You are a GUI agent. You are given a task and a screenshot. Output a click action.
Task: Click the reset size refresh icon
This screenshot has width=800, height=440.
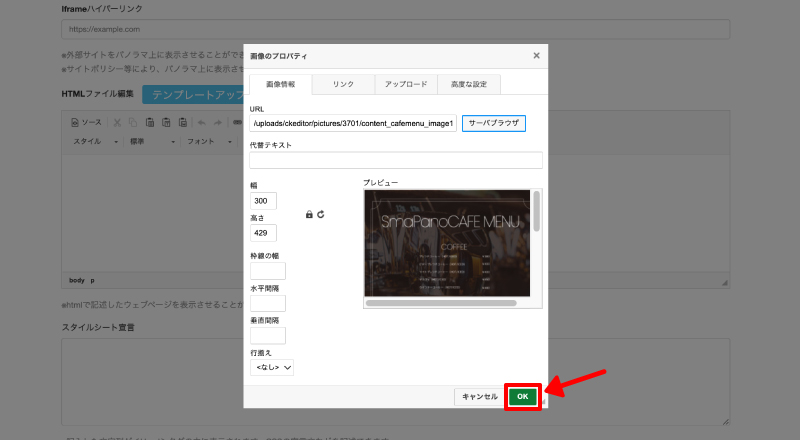point(321,214)
